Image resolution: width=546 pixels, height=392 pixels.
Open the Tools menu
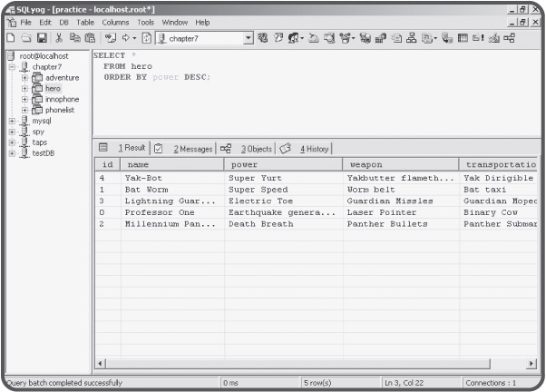[x=145, y=22]
